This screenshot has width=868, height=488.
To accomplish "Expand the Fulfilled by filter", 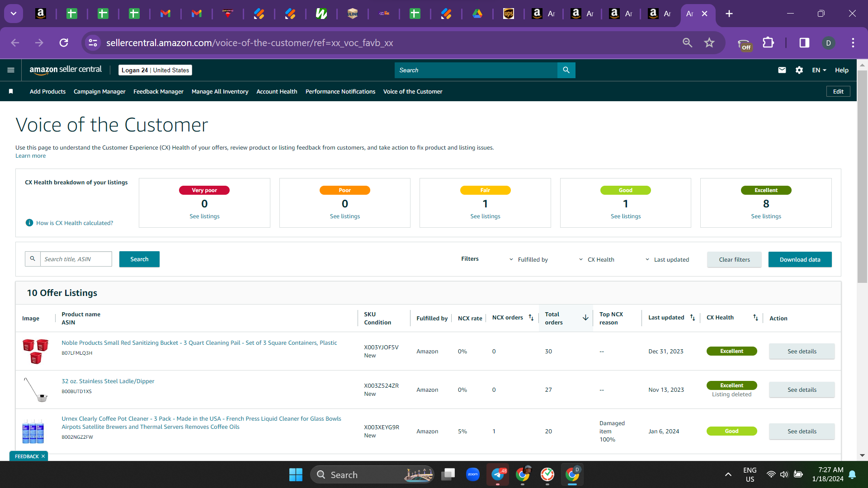I will click(528, 259).
